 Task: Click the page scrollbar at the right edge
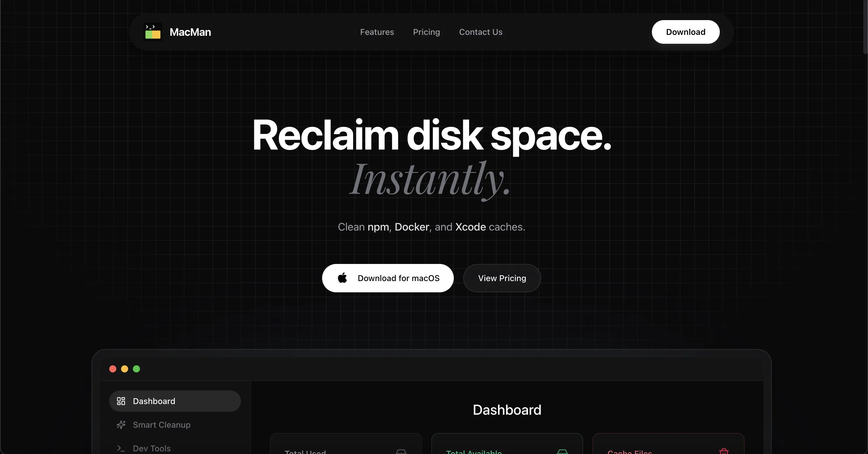point(865,27)
